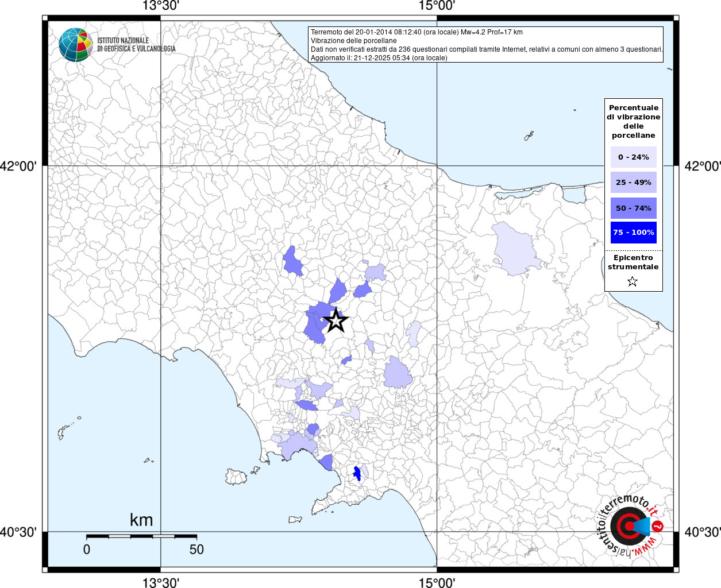Select the 0 - 24% legend swatch
The image size is (721, 588).
pyautogui.click(x=633, y=157)
